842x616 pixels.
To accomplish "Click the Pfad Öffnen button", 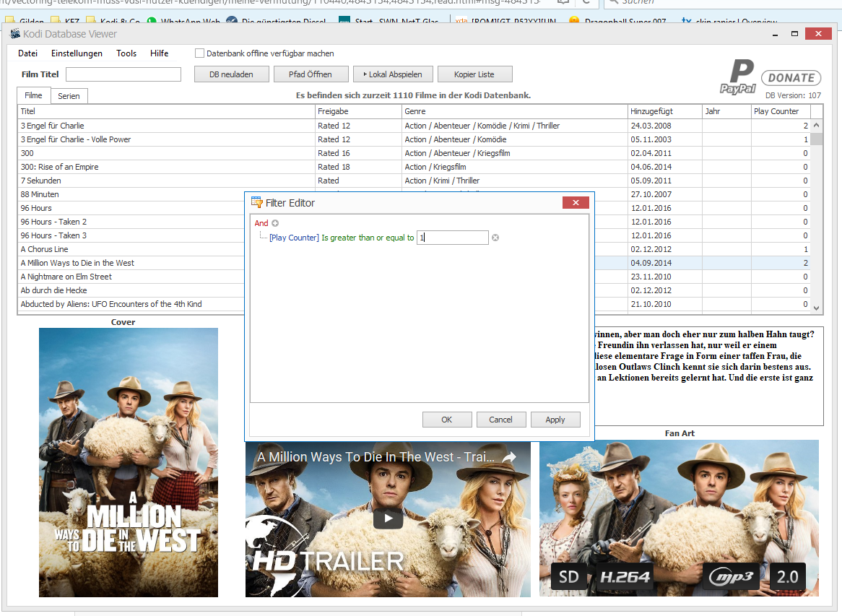I will coord(311,74).
